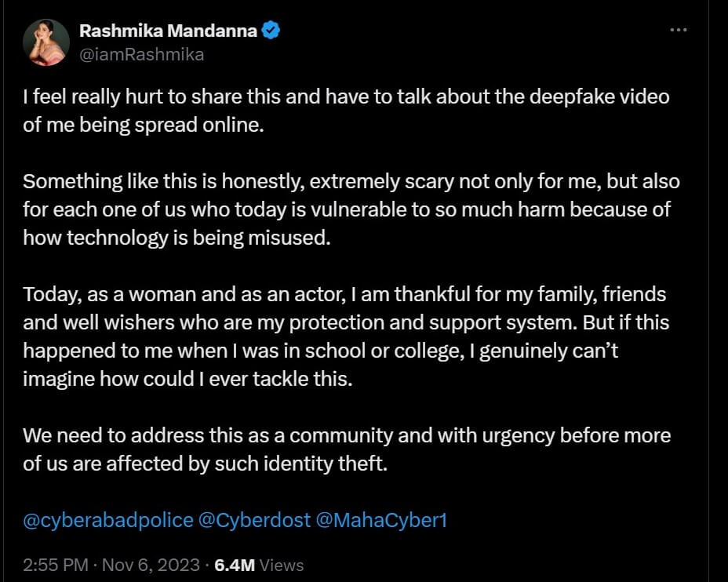The height and width of the screenshot is (582, 728).
Task: Click the paragraph starting "Something like this"
Action: click(345, 210)
